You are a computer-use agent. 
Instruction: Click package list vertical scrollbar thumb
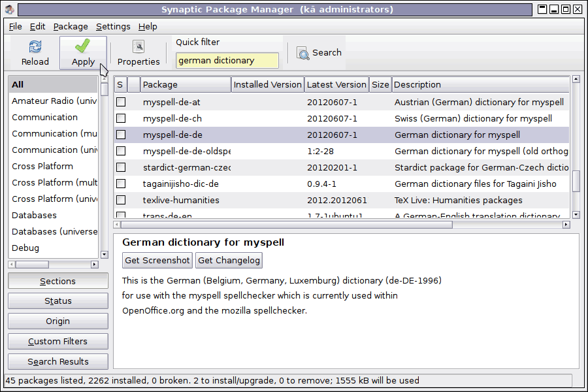[576, 181]
